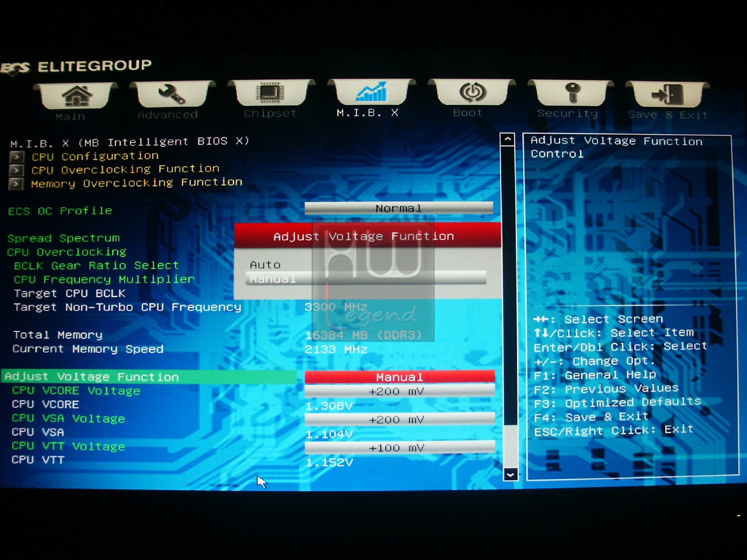Select BCLK Gear Ratio Select option
This screenshot has height=560, width=747.
(96, 265)
